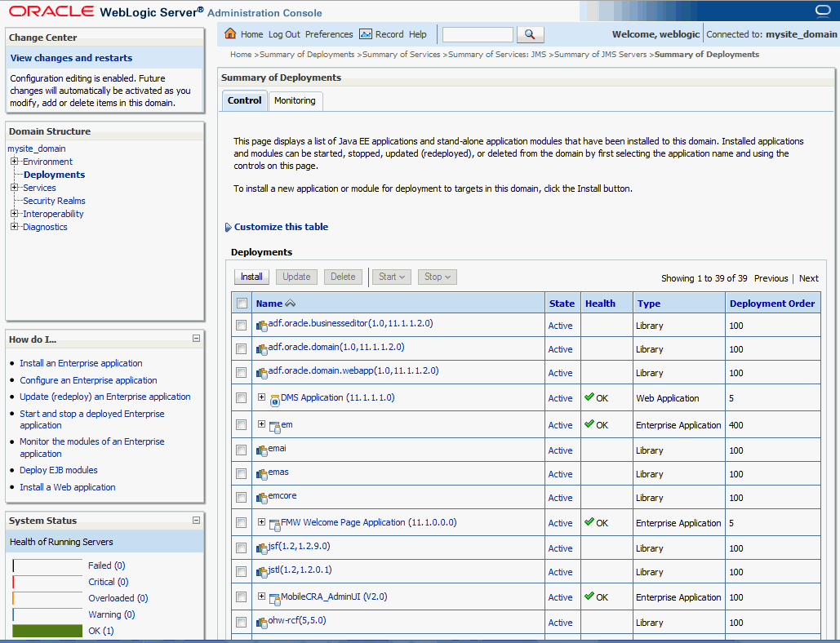Click Log Out in the toolbar
This screenshot has width=840, height=643.
coord(284,34)
